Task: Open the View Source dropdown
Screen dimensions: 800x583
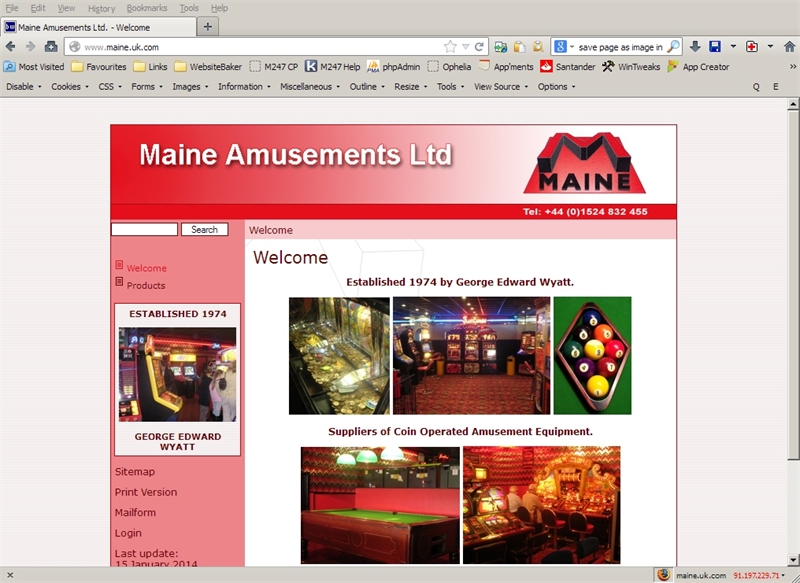Action: click(x=500, y=87)
